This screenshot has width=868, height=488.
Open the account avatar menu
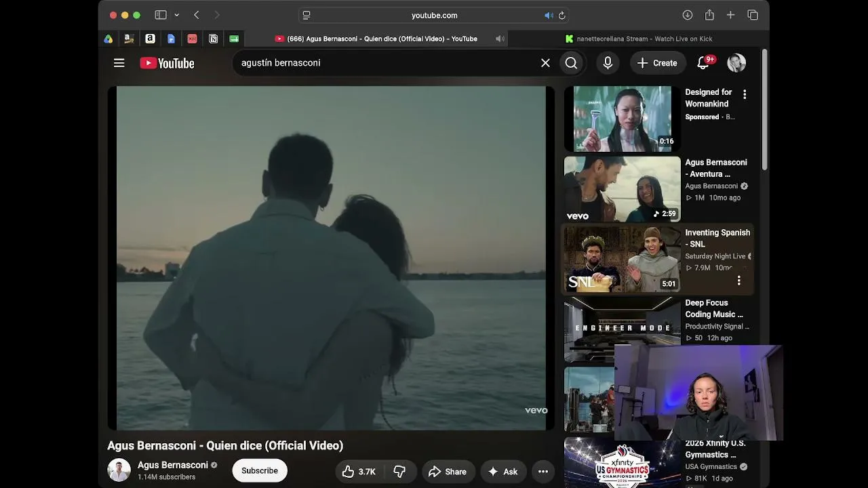pyautogui.click(x=736, y=63)
